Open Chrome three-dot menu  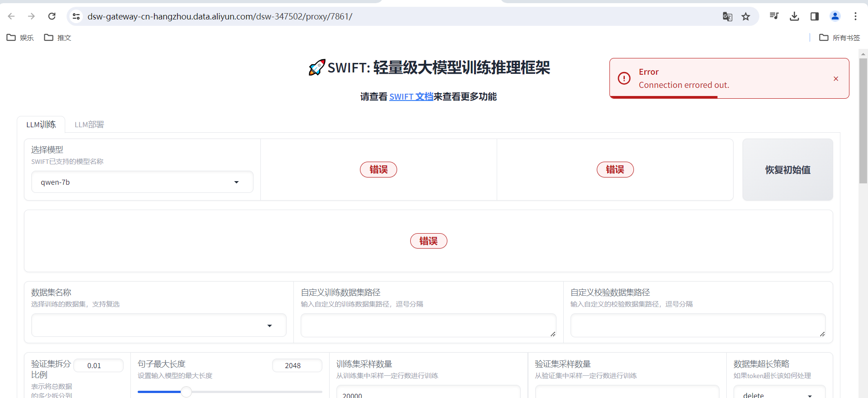[x=855, y=16]
